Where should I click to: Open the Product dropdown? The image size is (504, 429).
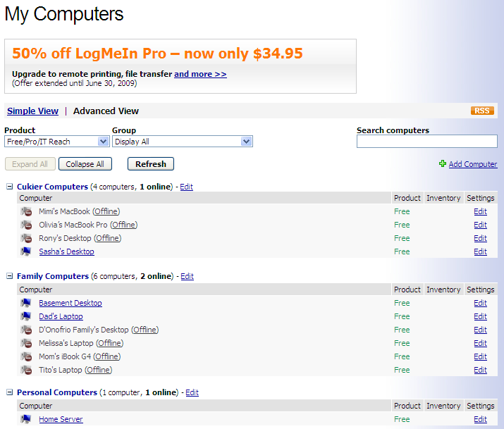coord(57,142)
